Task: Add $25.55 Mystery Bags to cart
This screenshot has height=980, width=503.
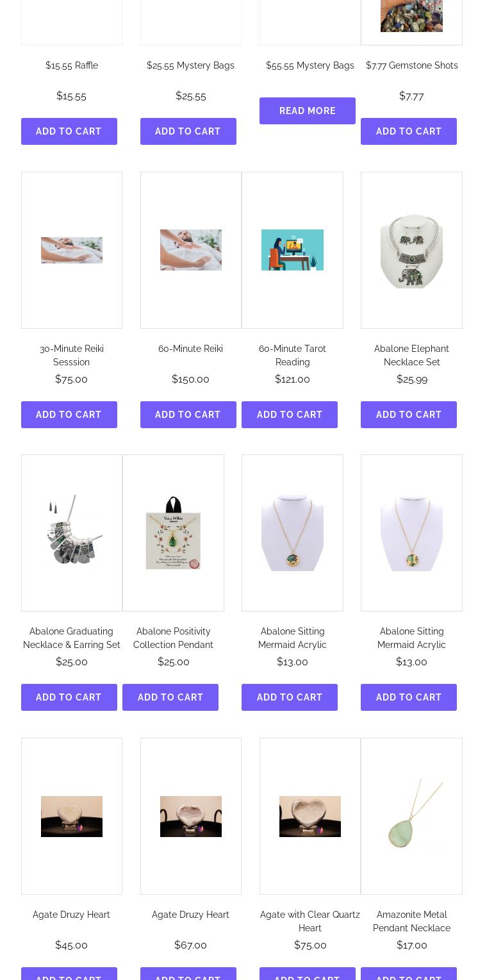Action: pyautogui.click(x=188, y=131)
